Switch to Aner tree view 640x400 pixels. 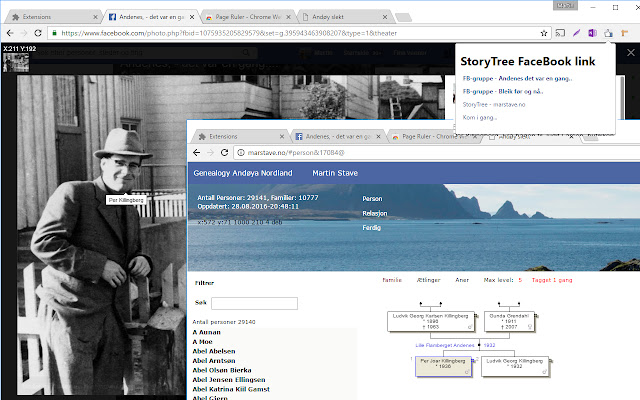point(462,280)
